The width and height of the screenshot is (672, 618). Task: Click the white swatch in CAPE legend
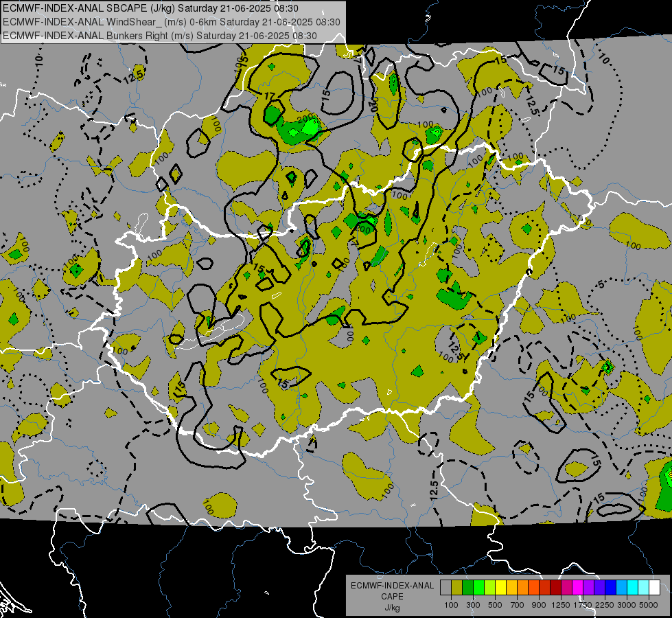(654, 588)
